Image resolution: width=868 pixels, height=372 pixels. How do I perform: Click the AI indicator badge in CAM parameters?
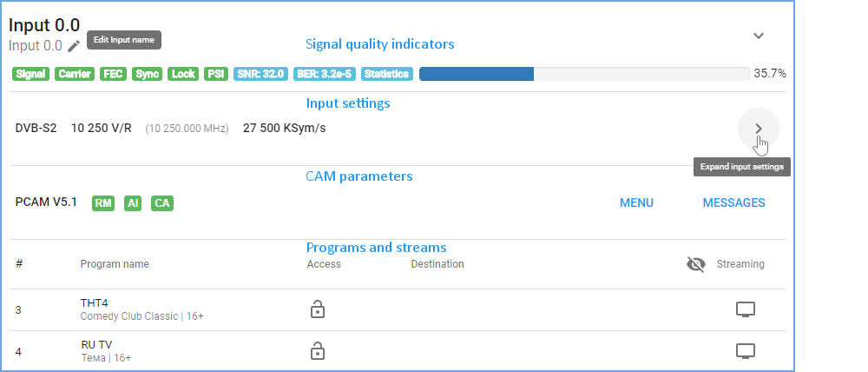[x=133, y=203]
